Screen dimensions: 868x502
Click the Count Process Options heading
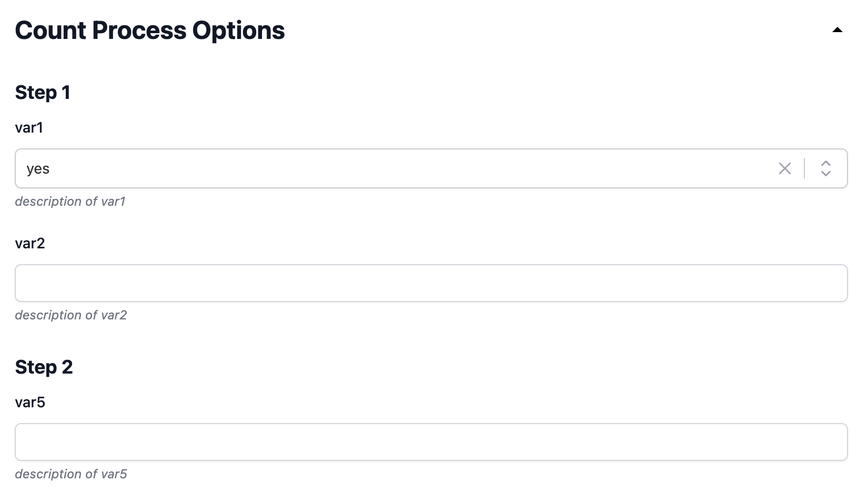[150, 31]
